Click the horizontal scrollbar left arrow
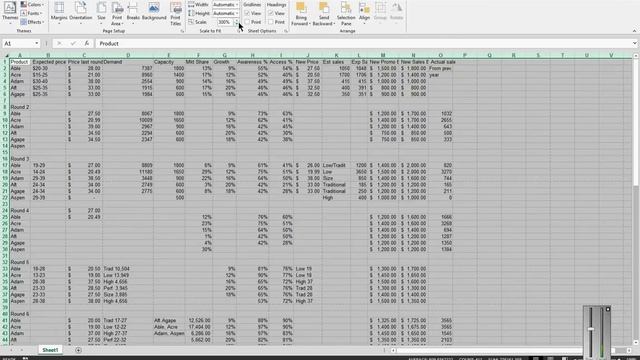The image size is (640, 360). tap(393, 350)
